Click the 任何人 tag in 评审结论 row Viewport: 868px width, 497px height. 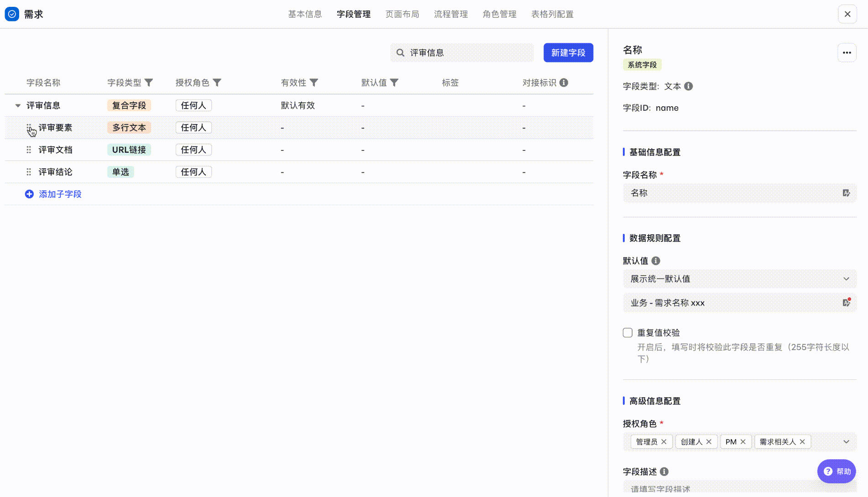[193, 172]
